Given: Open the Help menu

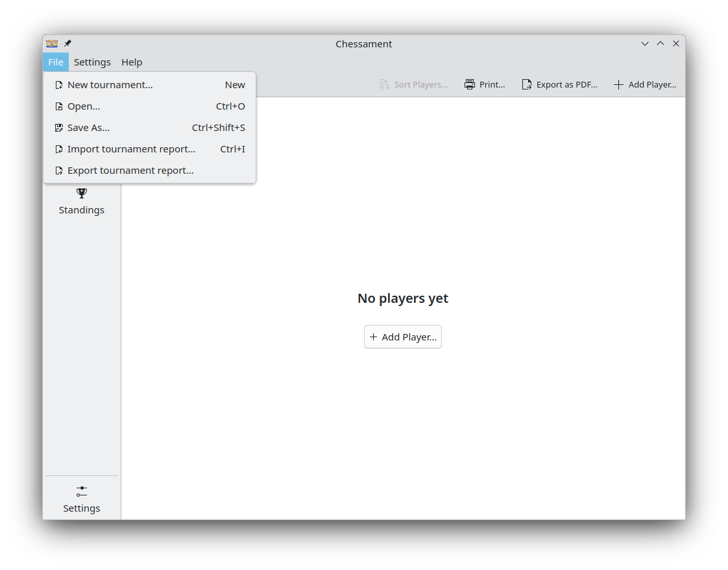Looking at the screenshot, I should tap(132, 62).
